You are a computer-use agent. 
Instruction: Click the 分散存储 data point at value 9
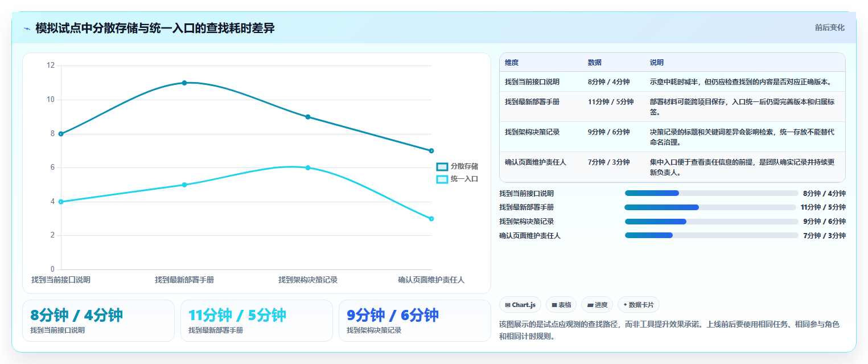tap(308, 117)
